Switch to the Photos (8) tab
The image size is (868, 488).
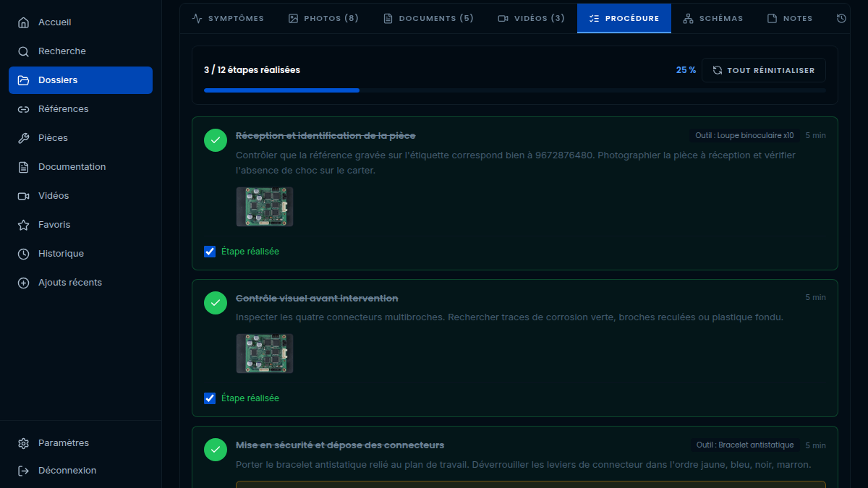click(323, 18)
